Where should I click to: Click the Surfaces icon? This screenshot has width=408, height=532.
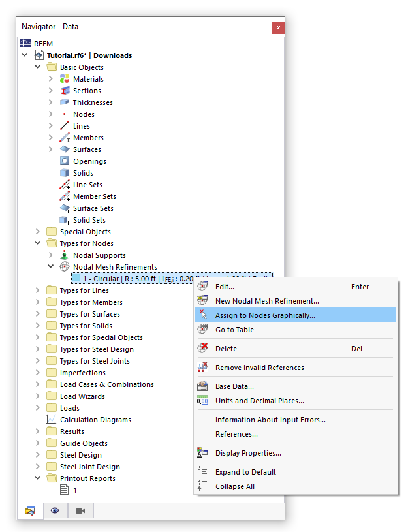65,149
